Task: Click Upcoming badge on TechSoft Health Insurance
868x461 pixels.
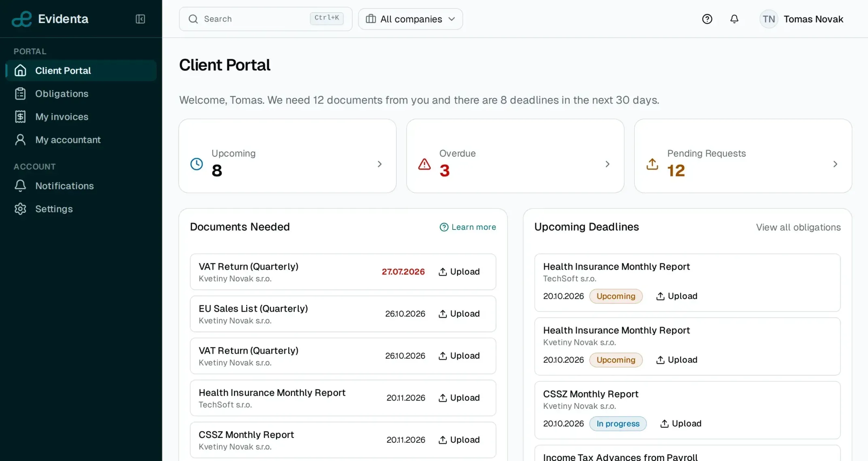Action: [x=616, y=296]
